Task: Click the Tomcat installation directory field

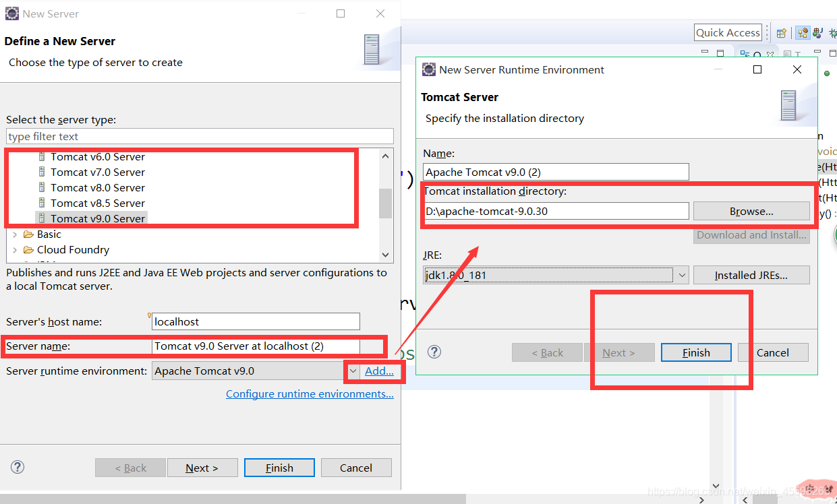Action: pyautogui.click(x=556, y=212)
